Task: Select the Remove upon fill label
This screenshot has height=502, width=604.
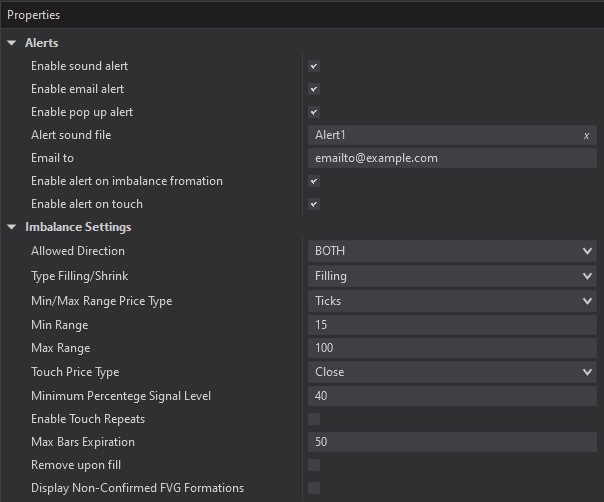Action: pyautogui.click(x=76, y=465)
